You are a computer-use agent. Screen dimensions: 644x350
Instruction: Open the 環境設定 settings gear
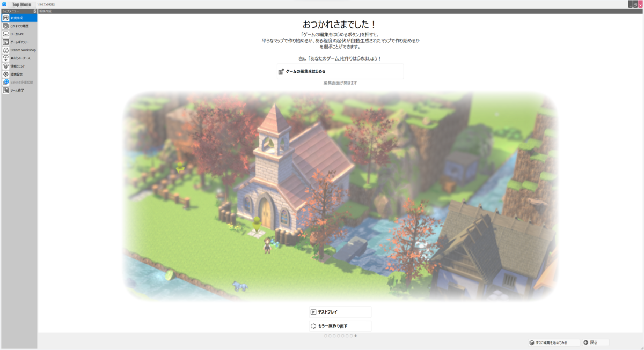[x=19, y=74]
